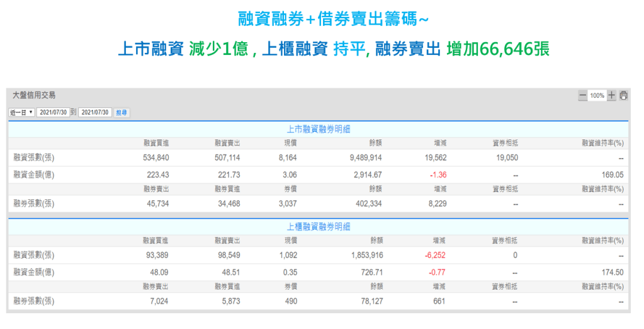Click the print icon
Viewport: 644px width, 329px height.
[x=623, y=96]
